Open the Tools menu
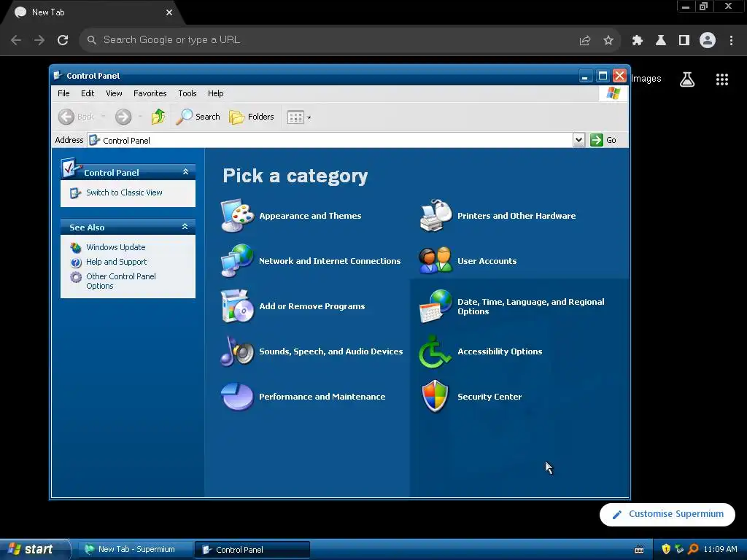This screenshot has width=747, height=560. coord(187,93)
